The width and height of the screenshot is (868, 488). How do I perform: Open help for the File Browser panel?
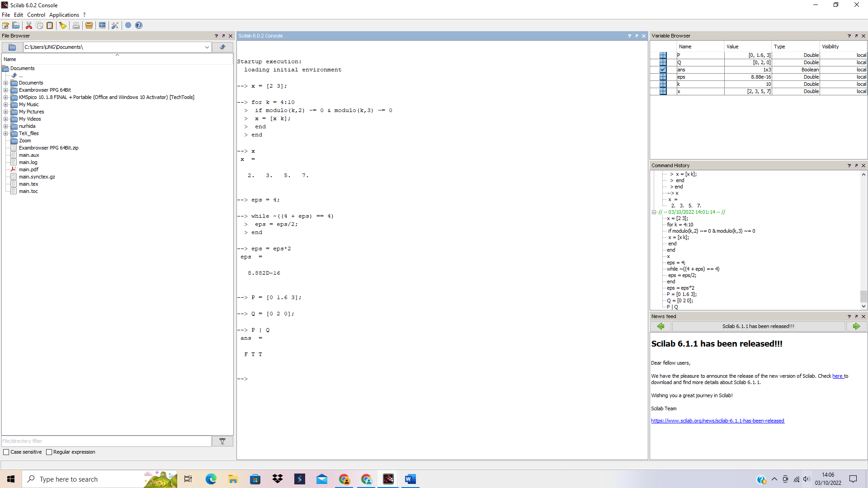[216, 36]
